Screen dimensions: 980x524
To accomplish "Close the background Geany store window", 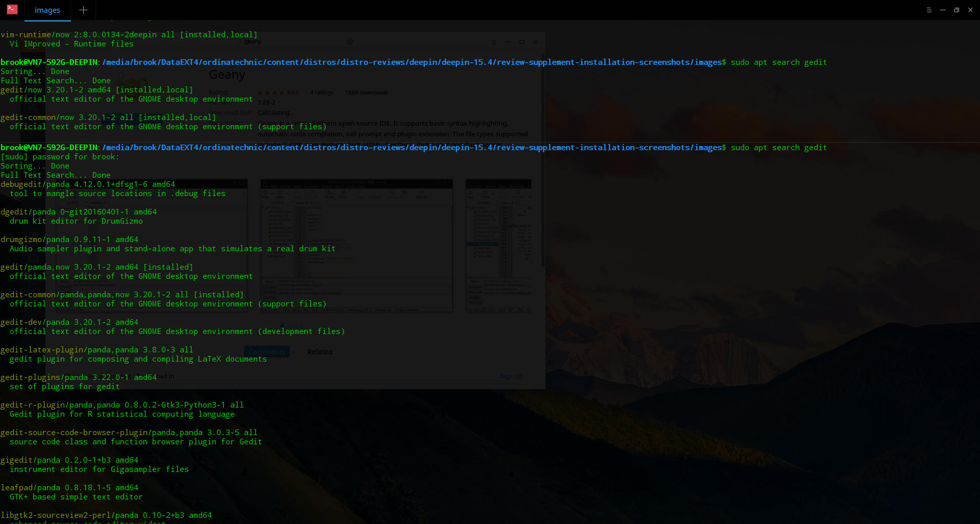I will point(535,42).
